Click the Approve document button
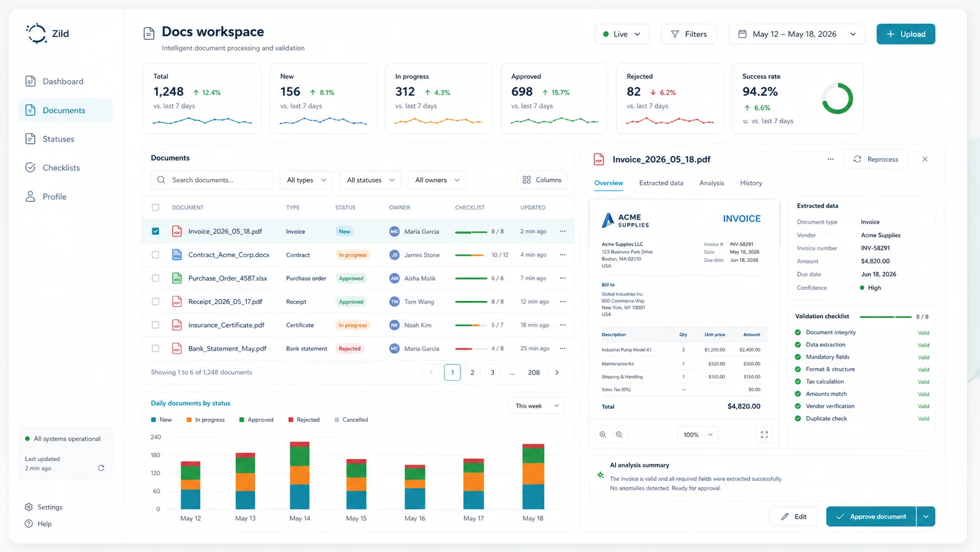 click(x=870, y=517)
